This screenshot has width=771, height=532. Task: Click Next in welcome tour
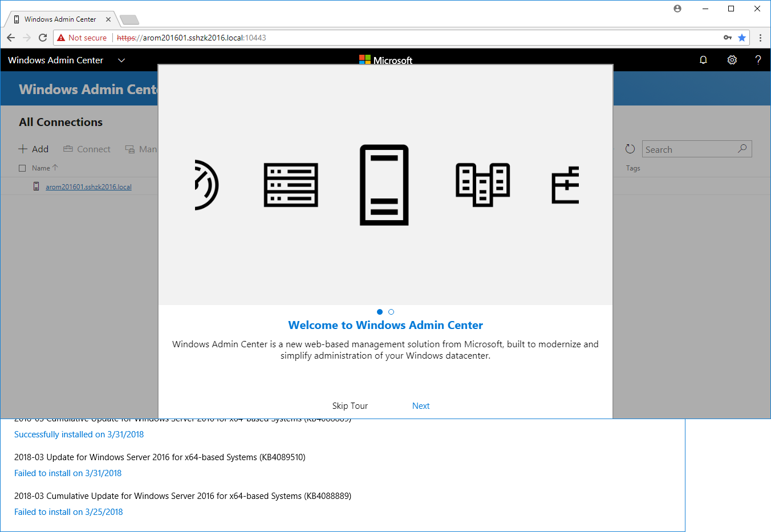pyautogui.click(x=421, y=406)
